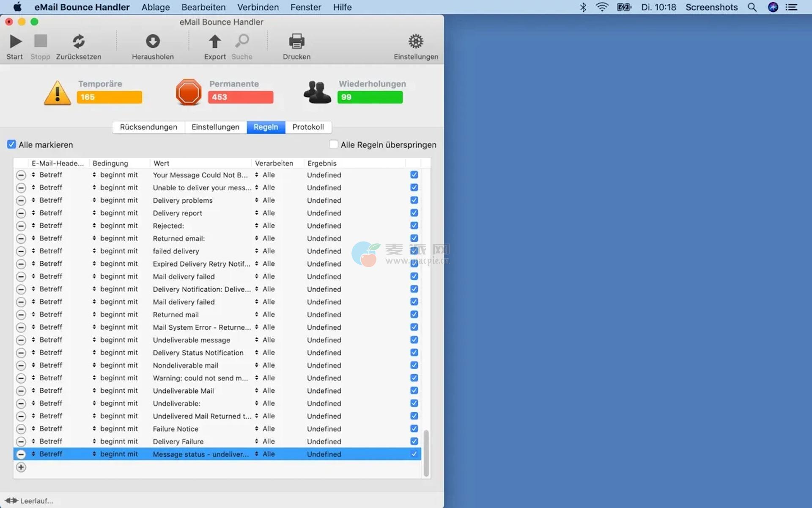The image size is (812, 508).
Task: Uncheck 'Alle markieren' checkbox
Action: coord(11,144)
